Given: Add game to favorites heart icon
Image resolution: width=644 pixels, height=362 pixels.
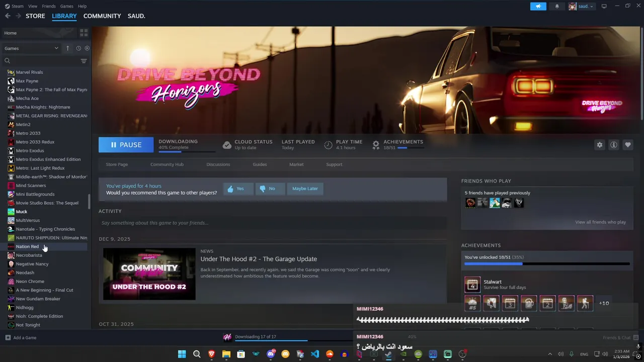Looking at the screenshot, I should 628,145.
